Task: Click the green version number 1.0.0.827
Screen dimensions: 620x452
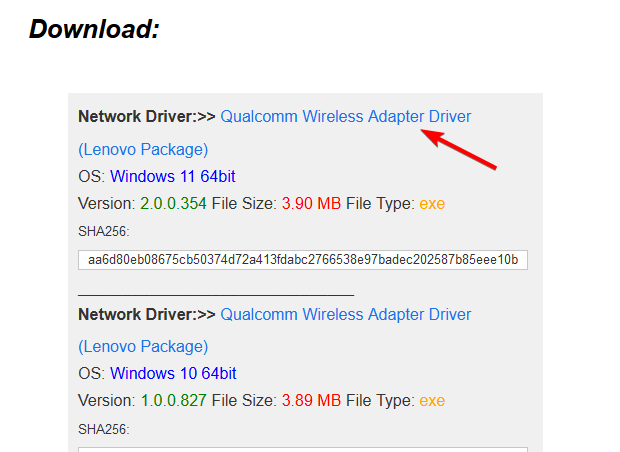Action: (174, 401)
